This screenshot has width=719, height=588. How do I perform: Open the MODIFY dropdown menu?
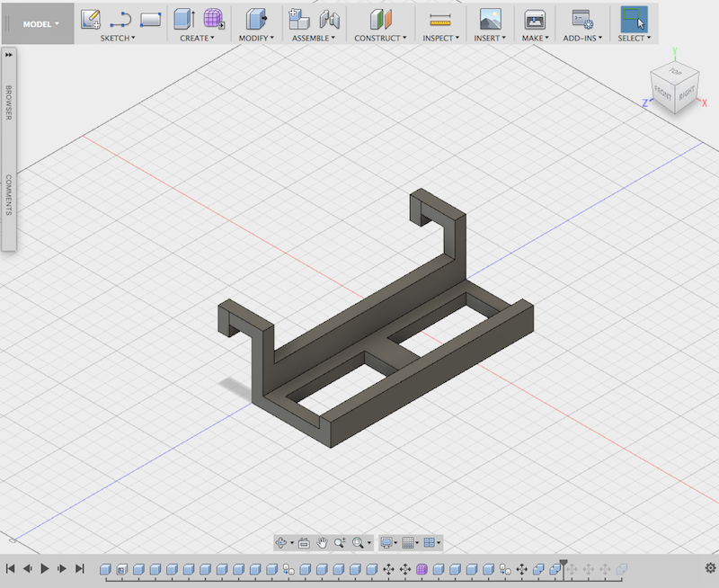tap(256, 38)
